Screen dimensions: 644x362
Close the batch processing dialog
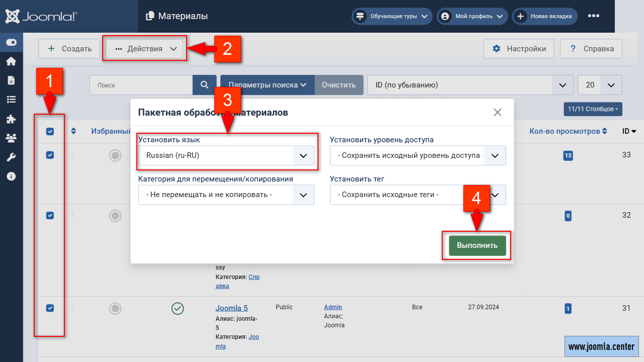pyautogui.click(x=497, y=113)
